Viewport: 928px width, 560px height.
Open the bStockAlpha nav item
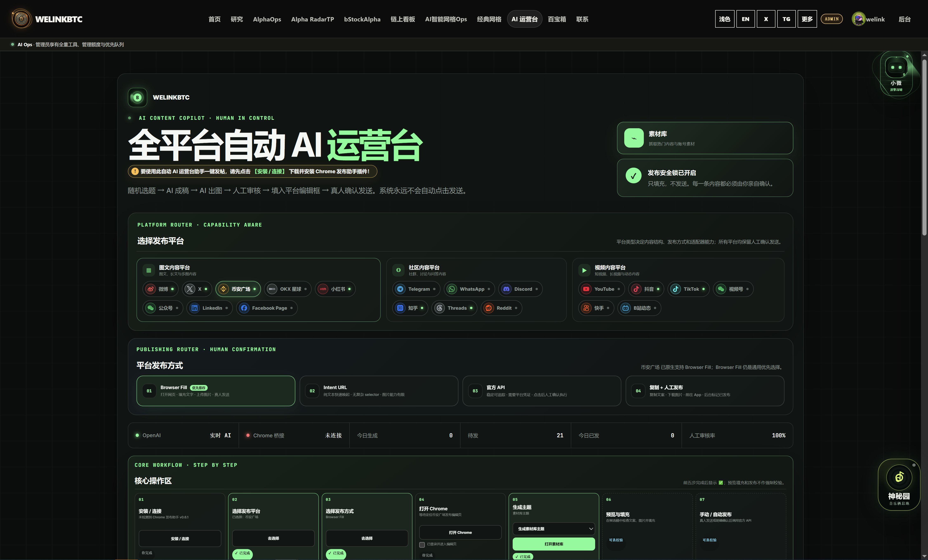(362, 19)
